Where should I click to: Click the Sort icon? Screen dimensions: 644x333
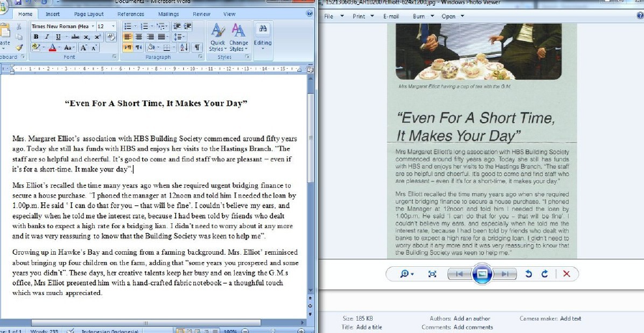click(x=184, y=47)
